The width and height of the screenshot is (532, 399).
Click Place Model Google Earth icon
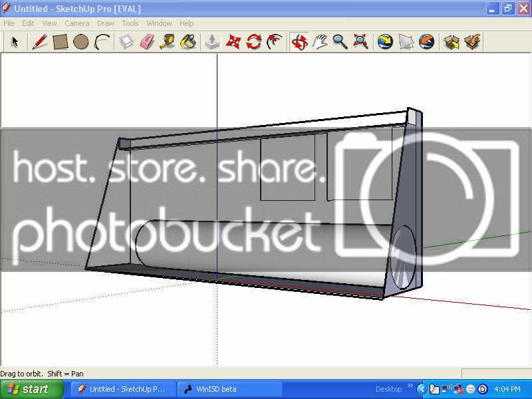coord(427,42)
